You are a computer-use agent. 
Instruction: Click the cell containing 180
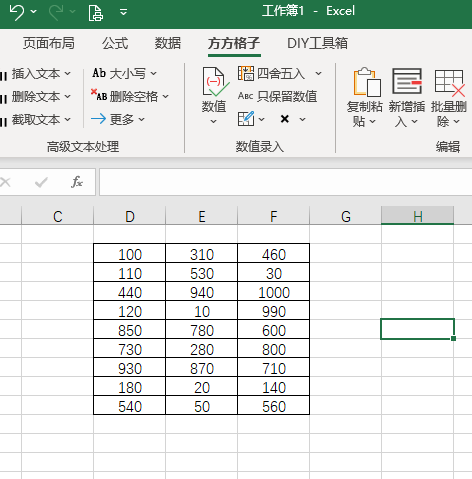click(x=130, y=387)
